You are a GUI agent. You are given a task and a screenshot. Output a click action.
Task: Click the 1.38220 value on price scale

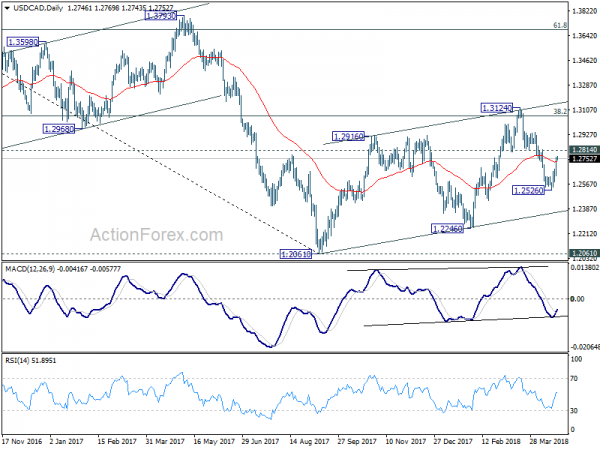(584, 11)
